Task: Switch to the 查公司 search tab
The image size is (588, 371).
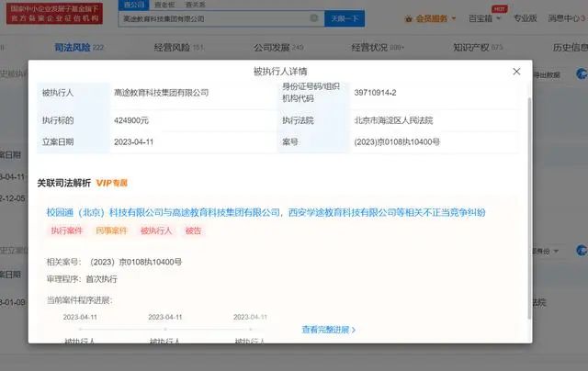Action: coord(134,5)
